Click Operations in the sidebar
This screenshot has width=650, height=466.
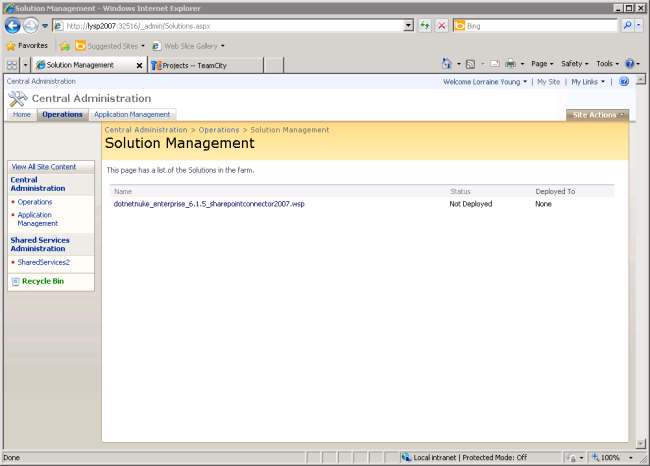(35, 202)
